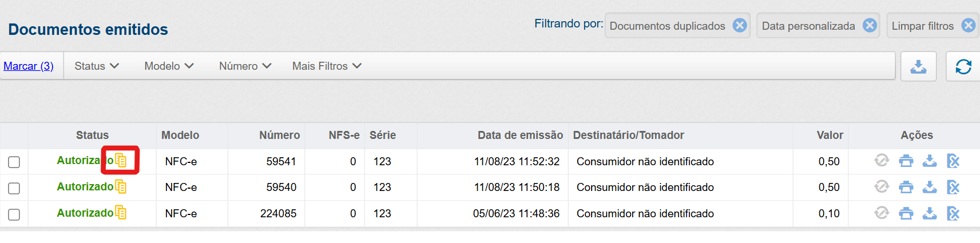The image size is (980, 243).
Task: Download document number 224085
Action: point(930,213)
